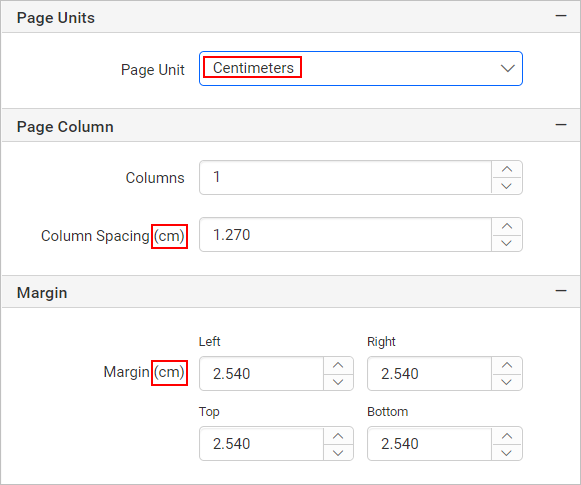
Task: Increase Column Spacing with up arrow
Action: click(507, 226)
